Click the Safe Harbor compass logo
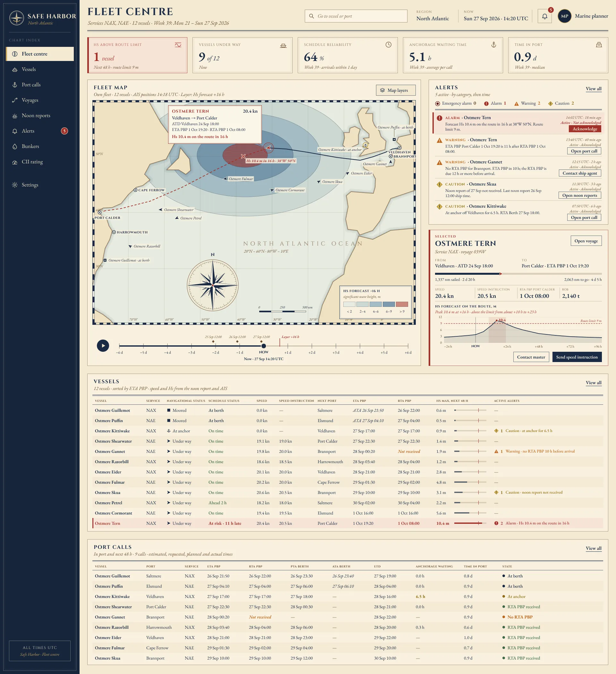616x674 pixels. 16,18
